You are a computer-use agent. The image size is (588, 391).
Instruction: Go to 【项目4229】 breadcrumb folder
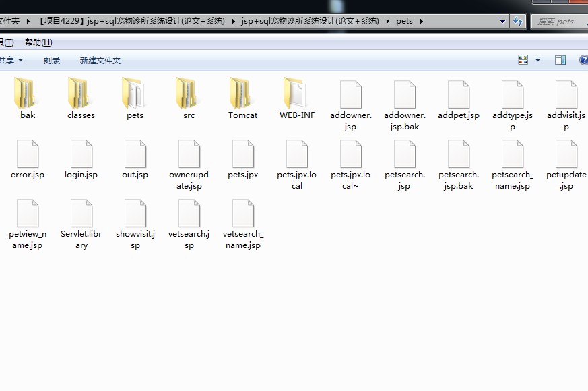coord(131,21)
